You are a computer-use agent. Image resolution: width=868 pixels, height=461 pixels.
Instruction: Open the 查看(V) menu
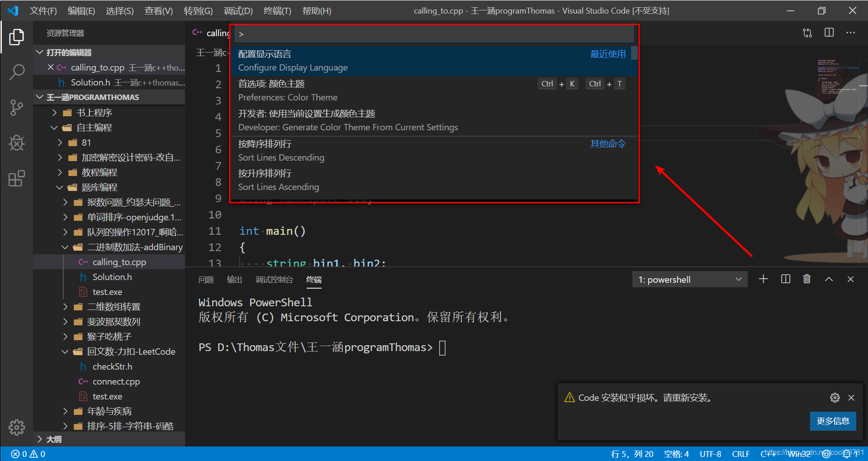click(159, 11)
